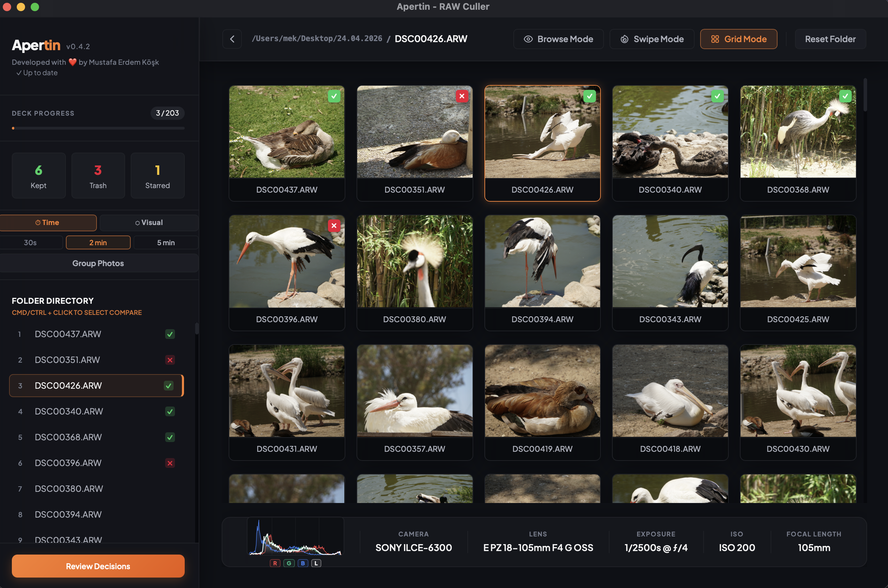Open the DSC00437.ARW goose thumbnail
The width and height of the screenshot is (888, 588).
tap(286, 132)
